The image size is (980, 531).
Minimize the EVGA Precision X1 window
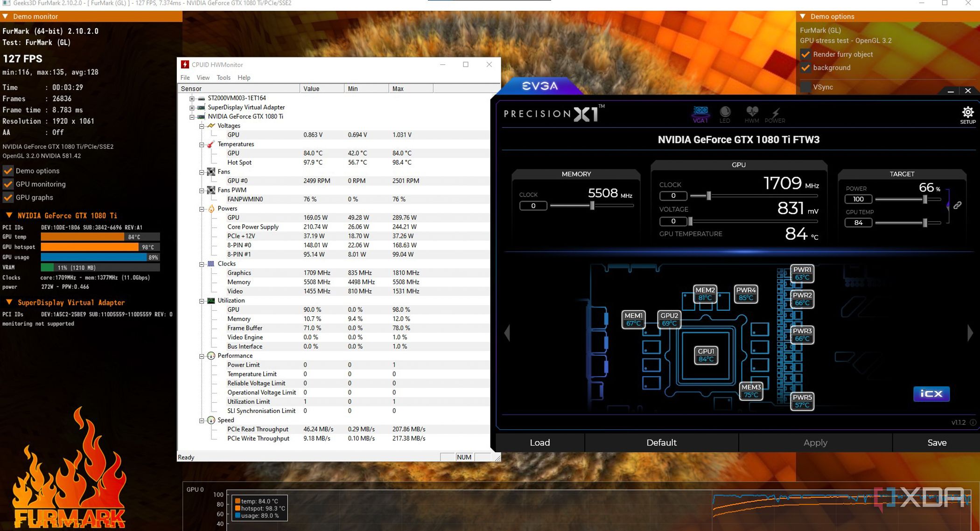tap(951, 91)
